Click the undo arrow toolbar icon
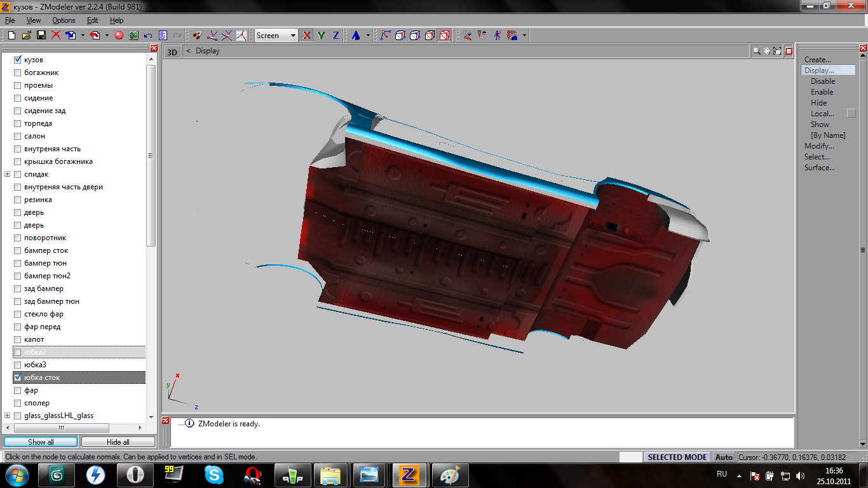 pyautogui.click(x=148, y=36)
